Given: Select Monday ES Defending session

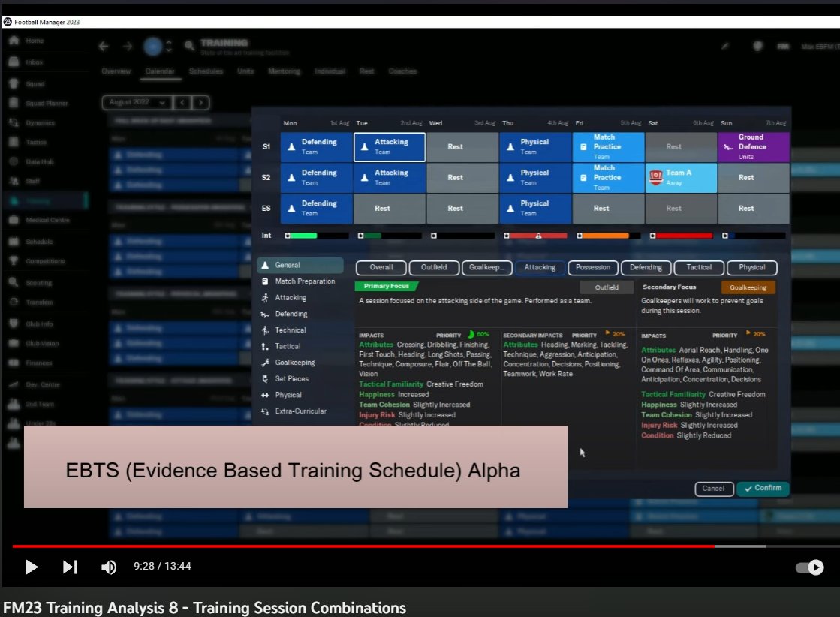Looking at the screenshot, I should pyautogui.click(x=317, y=209).
